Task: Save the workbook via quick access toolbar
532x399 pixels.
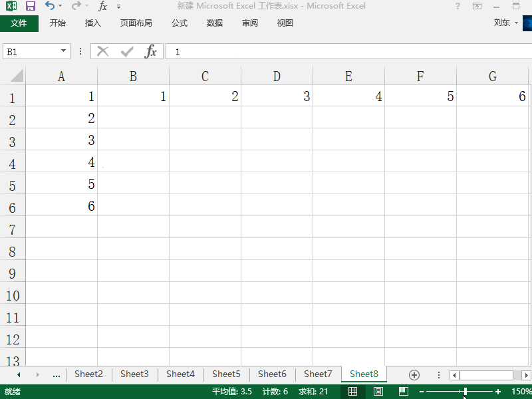Action: (x=29, y=6)
